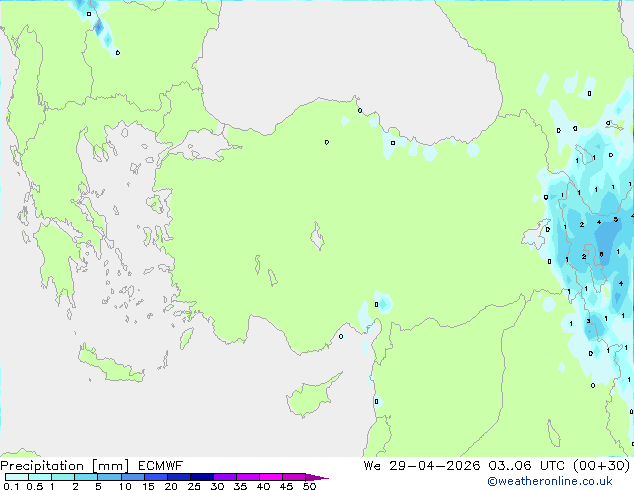Viewport: 634px width, 490px height.
Task: Select the 0.5–1 mm legend color swatch
Action: 40,477
